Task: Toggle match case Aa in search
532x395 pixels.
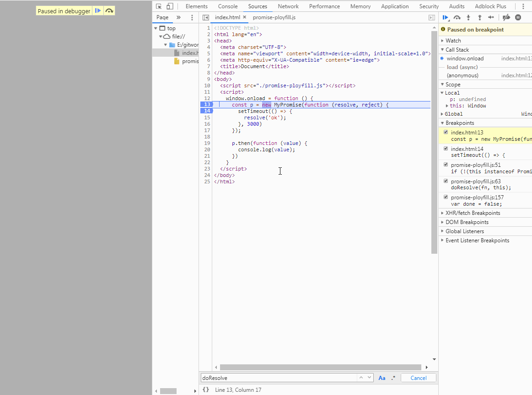Action: tap(382, 378)
